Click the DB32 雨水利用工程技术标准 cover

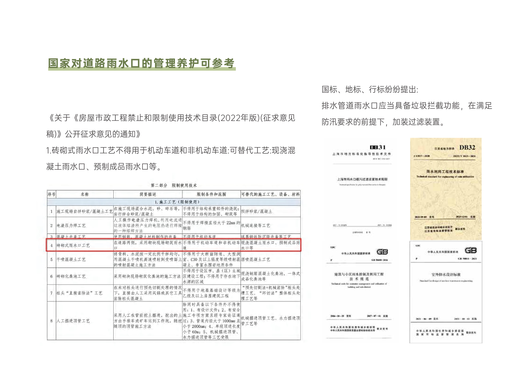tap(446, 189)
